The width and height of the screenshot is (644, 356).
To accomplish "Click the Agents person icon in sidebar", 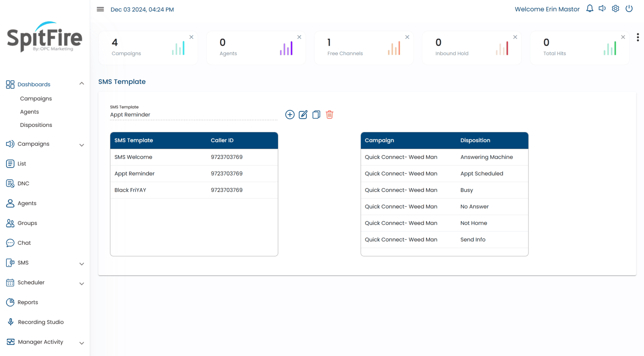I will tap(10, 203).
